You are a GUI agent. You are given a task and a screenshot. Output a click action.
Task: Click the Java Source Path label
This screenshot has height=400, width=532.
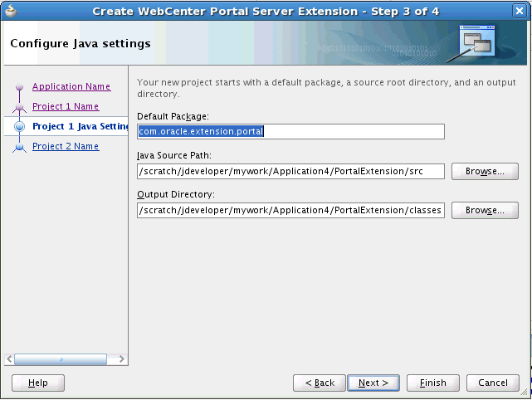coord(174,155)
